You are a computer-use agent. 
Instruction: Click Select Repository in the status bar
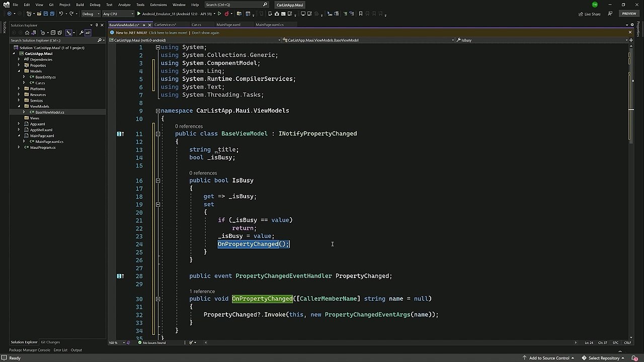(604, 358)
